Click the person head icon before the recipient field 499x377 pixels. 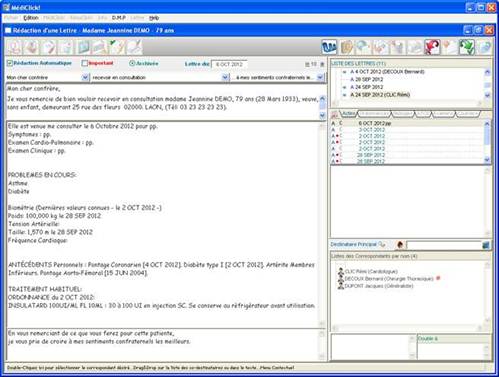point(400,245)
